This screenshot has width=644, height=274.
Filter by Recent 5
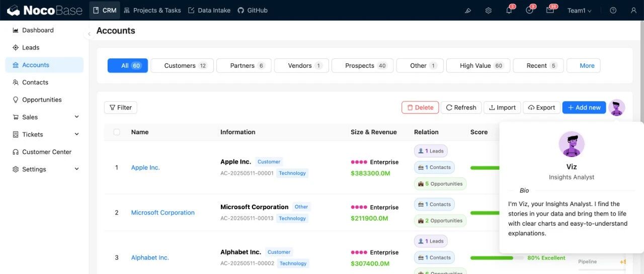538,65
